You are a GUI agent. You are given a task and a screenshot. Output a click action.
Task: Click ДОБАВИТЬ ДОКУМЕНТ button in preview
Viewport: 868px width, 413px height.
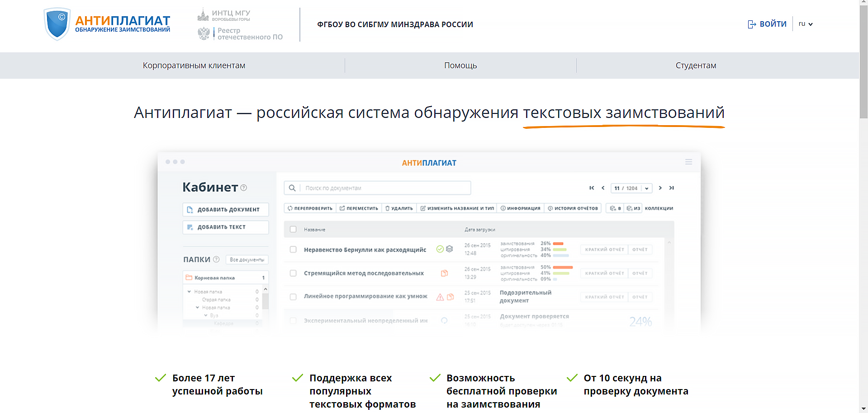pyautogui.click(x=226, y=210)
